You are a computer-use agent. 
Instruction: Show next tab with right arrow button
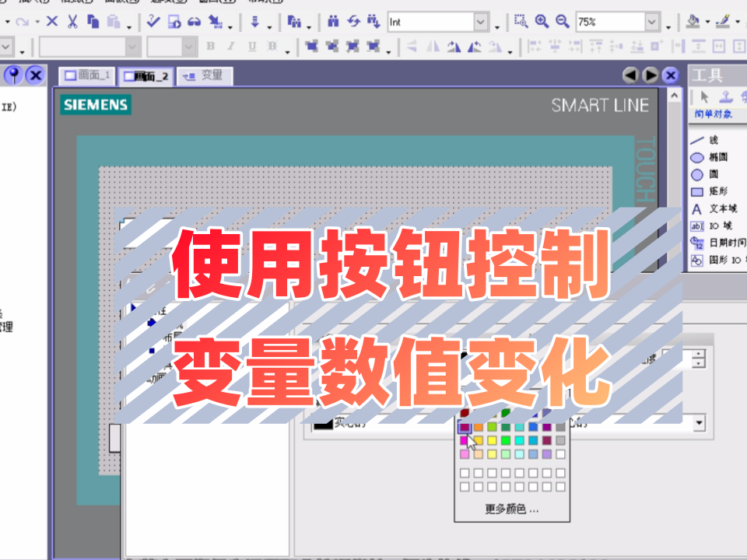651,75
